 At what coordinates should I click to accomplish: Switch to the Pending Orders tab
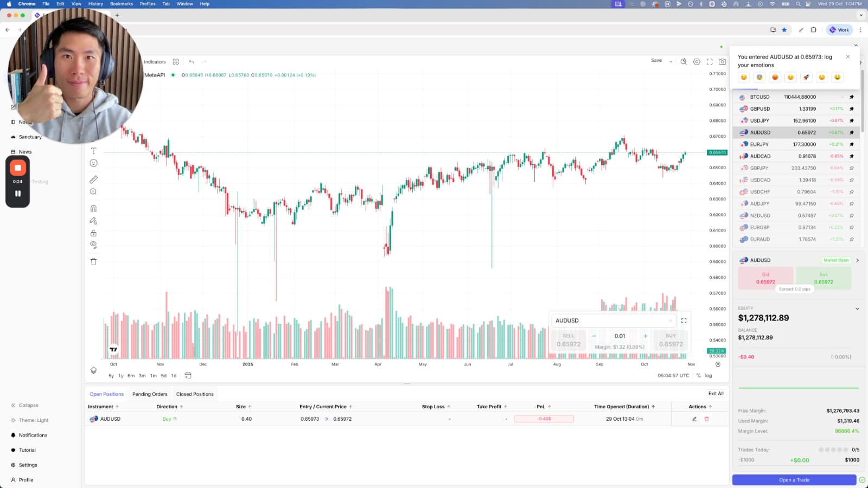(150, 394)
